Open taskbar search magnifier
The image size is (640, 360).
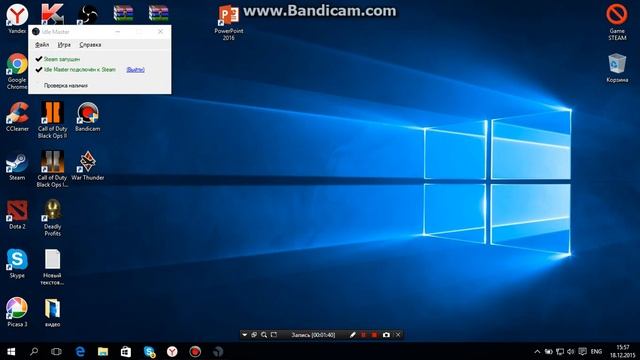[x=34, y=351]
